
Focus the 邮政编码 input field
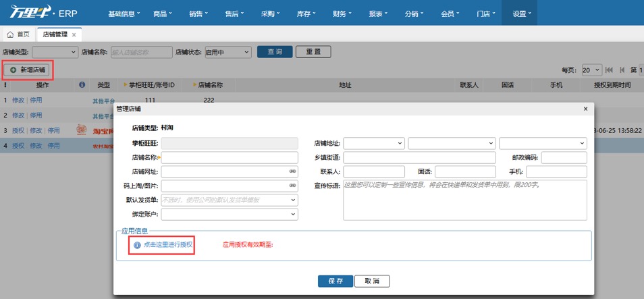pos(564,157)
